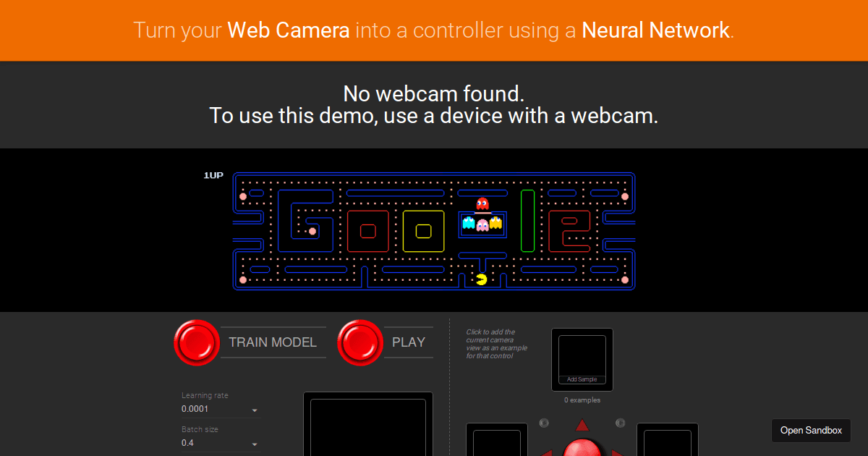Screen dimensions: 868x456
Task: Start the game with the red PLAY button
Action: click(360, 342)
